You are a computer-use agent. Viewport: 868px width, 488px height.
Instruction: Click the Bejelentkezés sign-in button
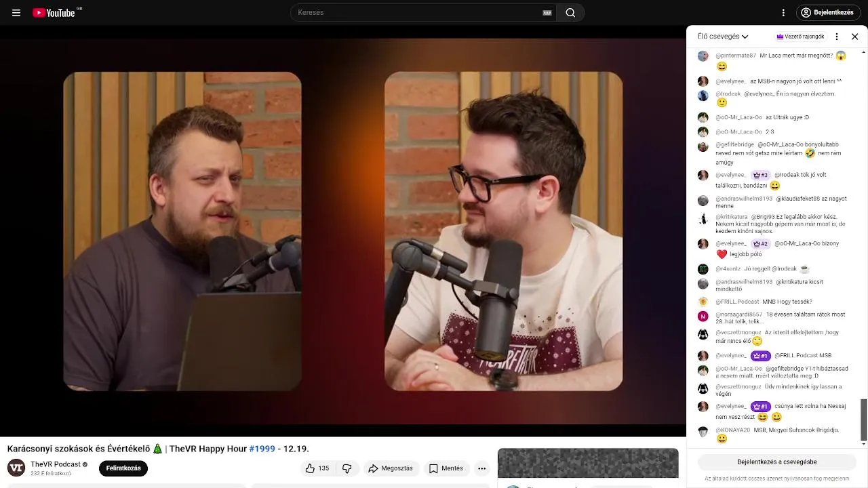click(827, 13)
